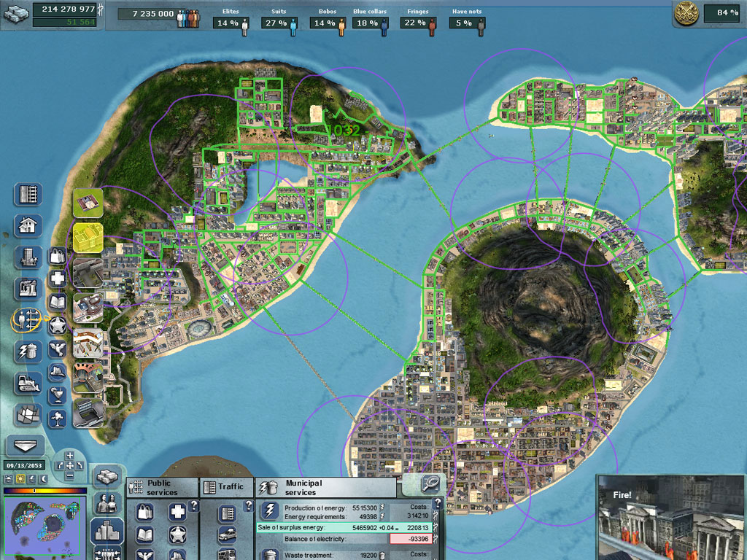Select the housing construction category

(x=28, y=226)
